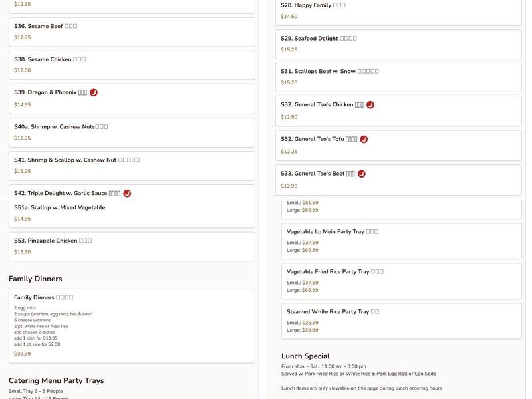
Task: Select S38. Sesame Chicken item
Action: (131, 65)
